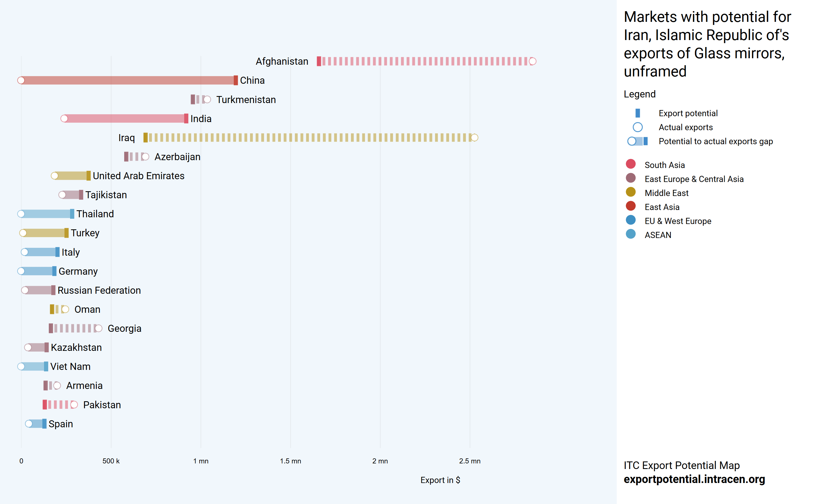Click the Potential to actual exports gap icon

(x=637, y=141)
